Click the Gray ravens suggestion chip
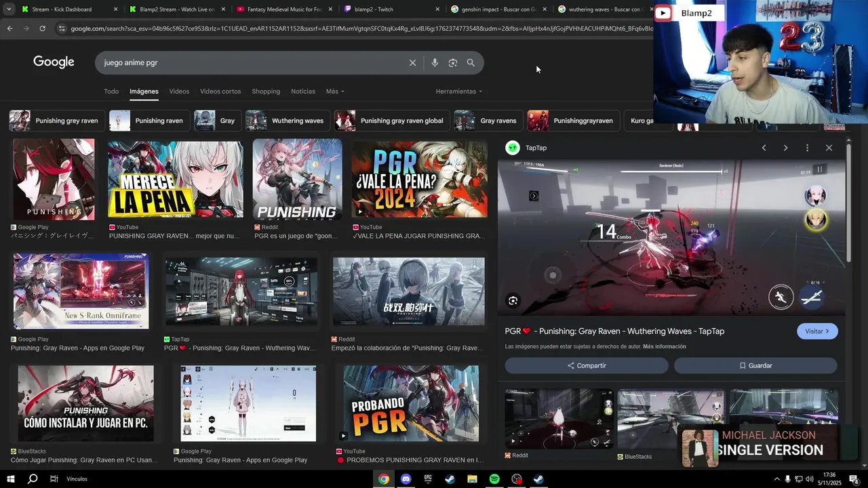Image resolution: width=868 pixels, height=488 pixels. 488,121
